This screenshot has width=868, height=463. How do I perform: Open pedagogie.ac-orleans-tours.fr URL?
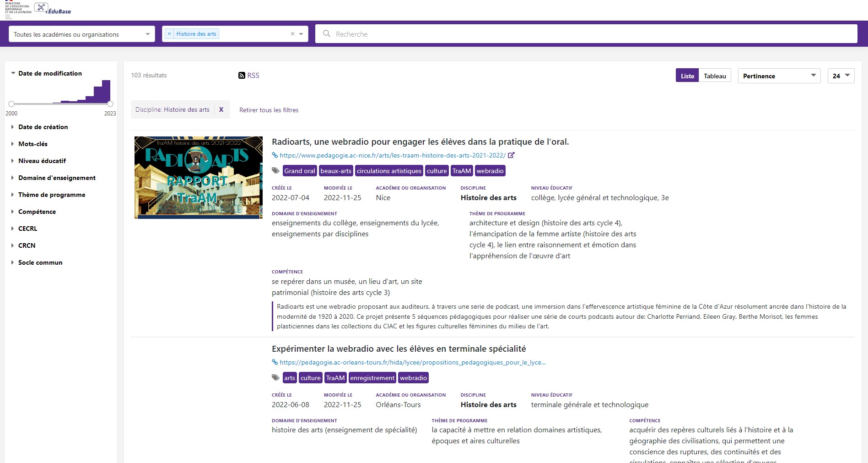click(413, 362)
